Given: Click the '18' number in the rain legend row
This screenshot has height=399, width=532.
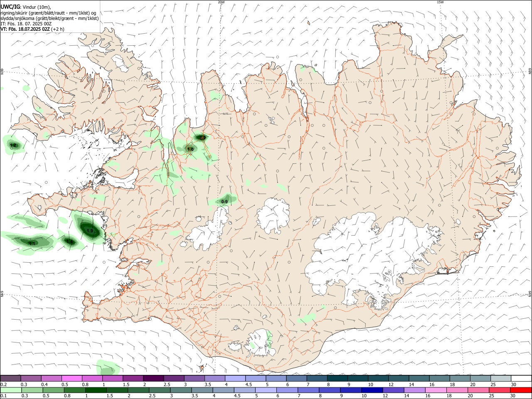Looking at the screenshot, I should [x=449, y=396].
